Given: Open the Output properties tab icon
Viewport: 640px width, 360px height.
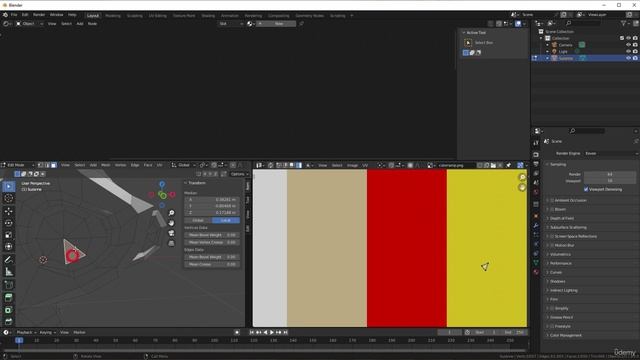Looking at the screenshot, I should pyautogui.click(x=536, y=164).
